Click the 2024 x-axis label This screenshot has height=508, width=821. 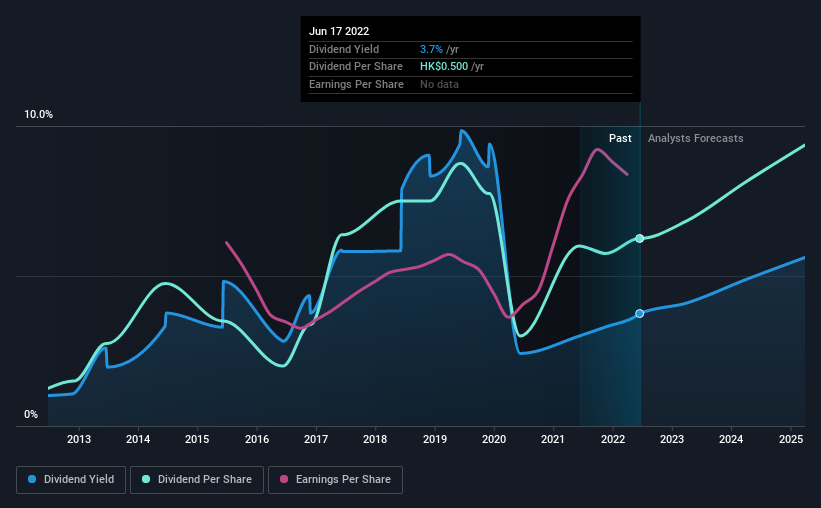[x=731, y=439]
